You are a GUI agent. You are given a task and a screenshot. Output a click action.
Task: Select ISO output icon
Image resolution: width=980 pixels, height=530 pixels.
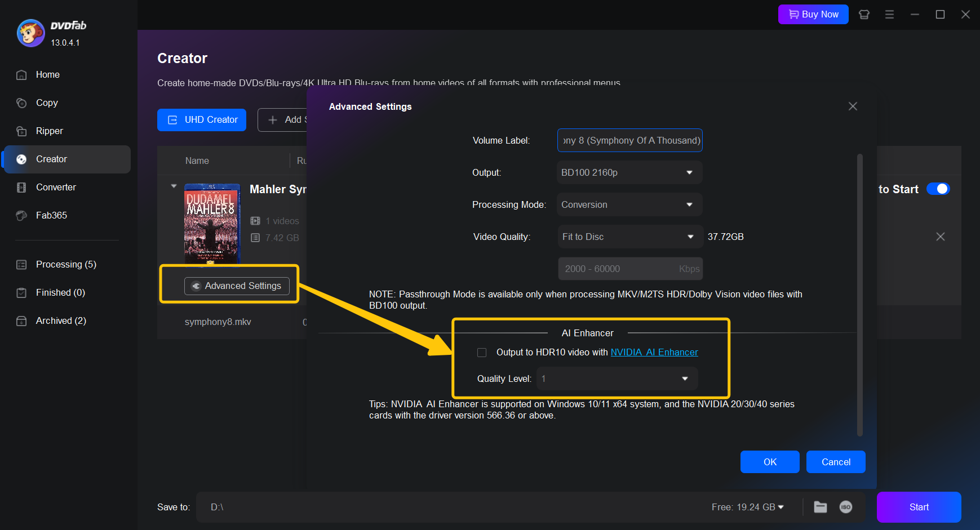[846, 507]
